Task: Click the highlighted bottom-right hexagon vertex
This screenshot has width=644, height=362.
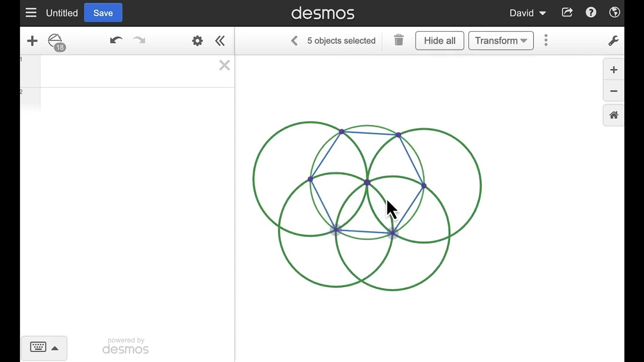Action: click(x=392, y=233)
